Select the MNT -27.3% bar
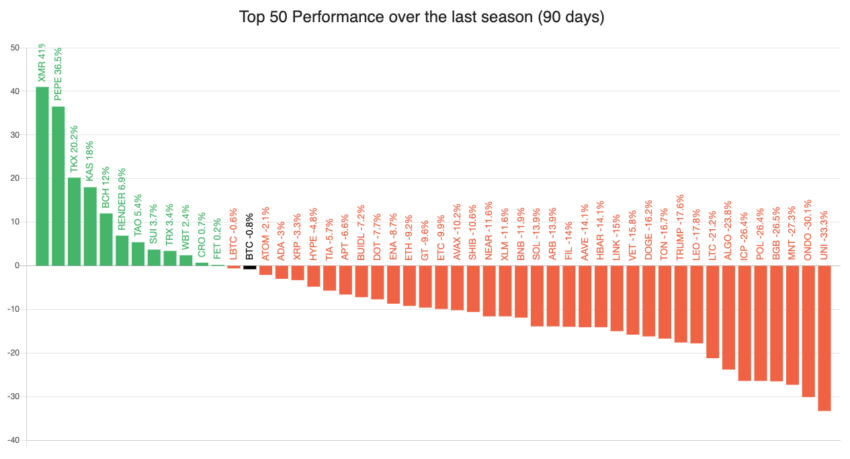 tap(792, 325)
